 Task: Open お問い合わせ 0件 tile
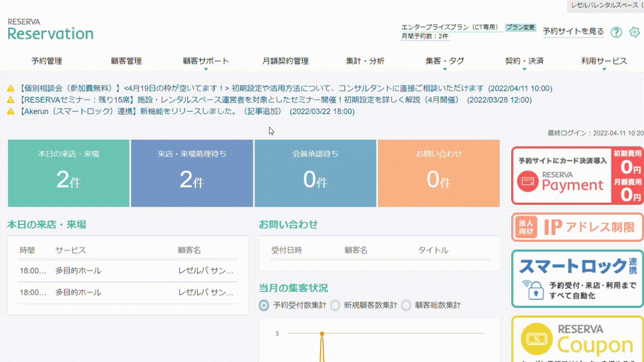[x=439, y=173]
